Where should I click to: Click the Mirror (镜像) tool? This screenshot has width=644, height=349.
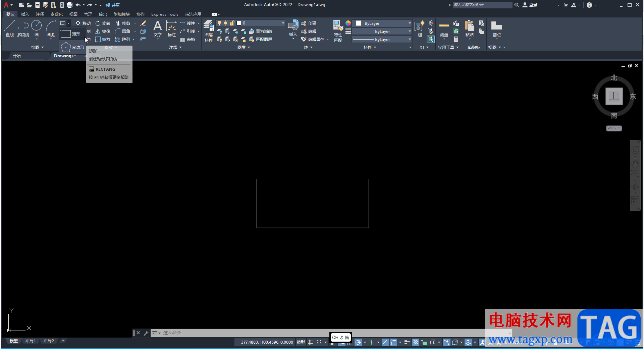pos(103,31)
